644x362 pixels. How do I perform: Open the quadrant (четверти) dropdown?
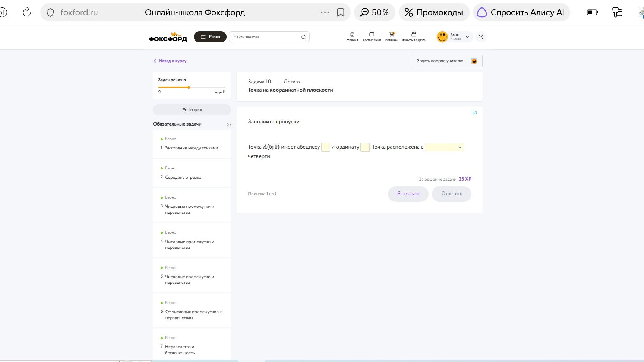[x=445, y=147]
